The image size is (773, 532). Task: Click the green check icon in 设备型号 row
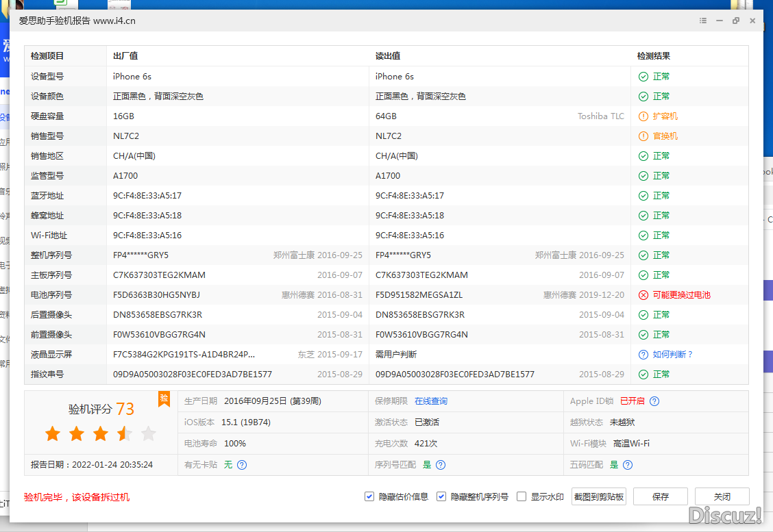click(643, 77)
